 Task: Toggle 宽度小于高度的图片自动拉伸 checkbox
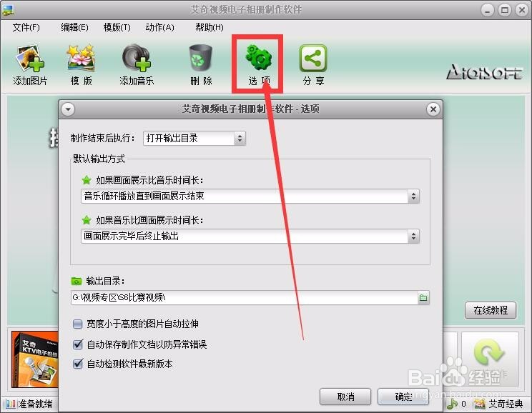78,324
